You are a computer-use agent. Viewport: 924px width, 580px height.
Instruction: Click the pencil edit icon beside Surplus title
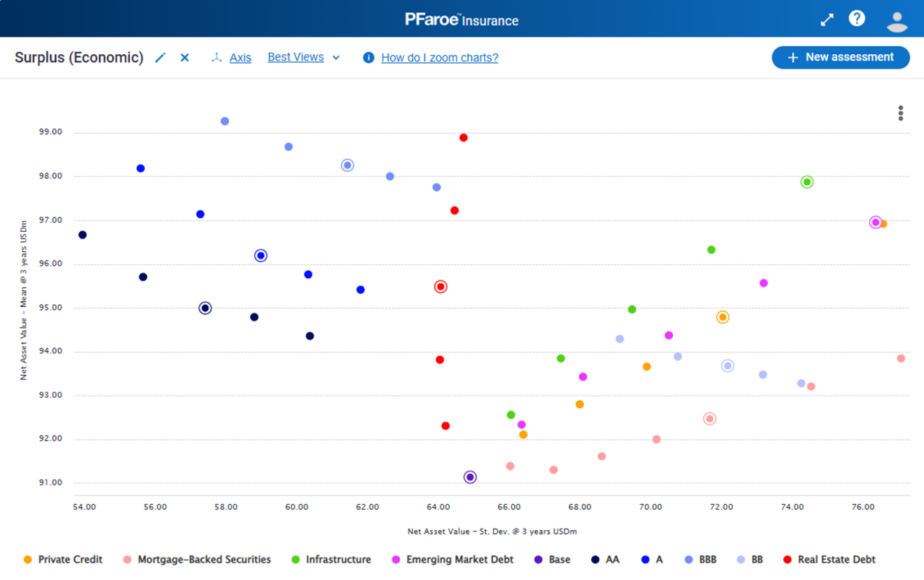tap(160, 58)
